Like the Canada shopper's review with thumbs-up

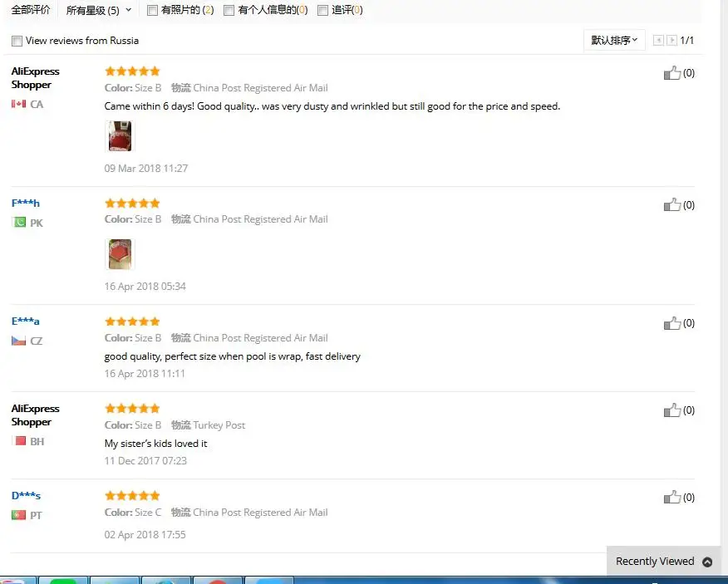click(671, 73)
